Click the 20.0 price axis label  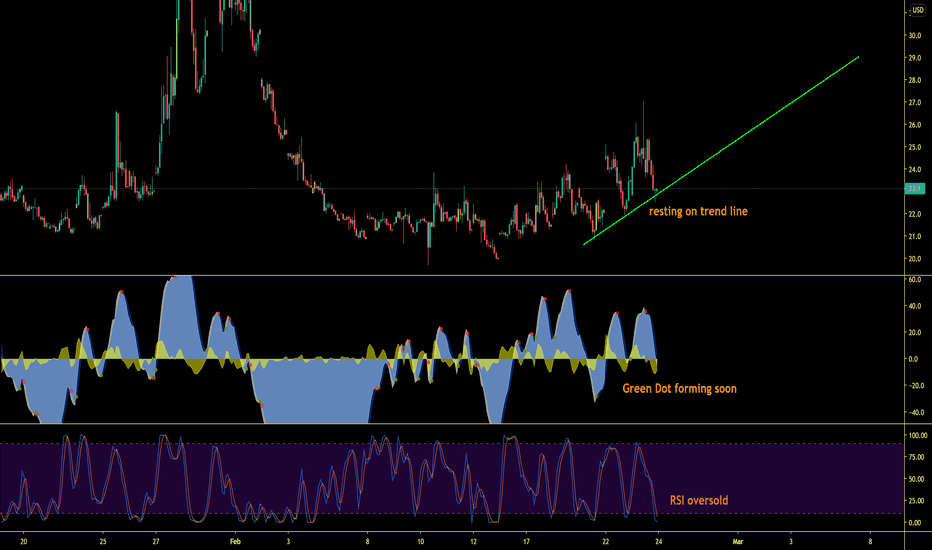point(914,259)
